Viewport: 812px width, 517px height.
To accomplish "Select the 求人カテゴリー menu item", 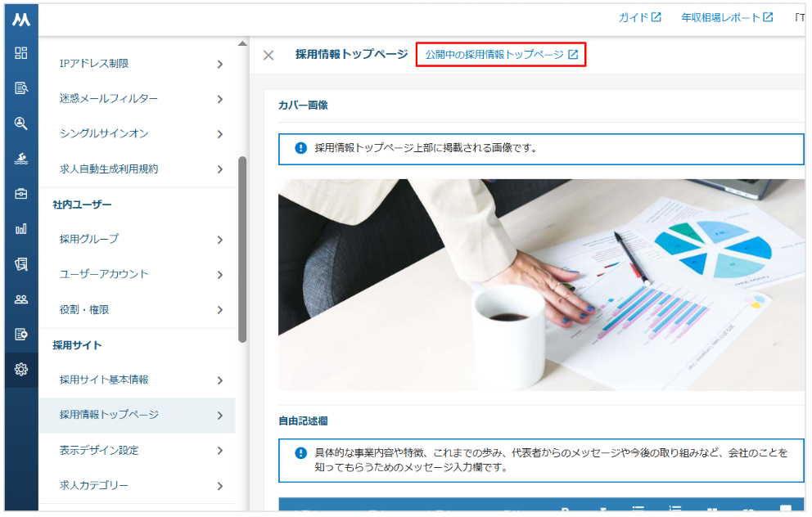I will [x=138, y=485].
